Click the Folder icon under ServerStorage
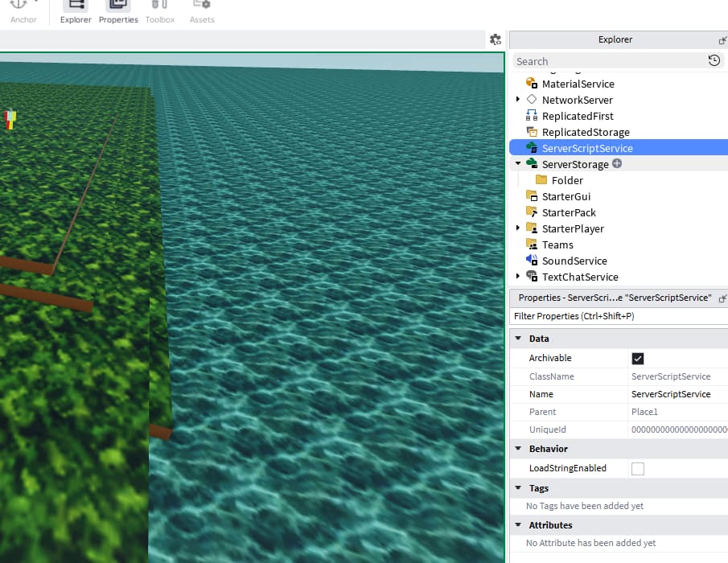728x563 pixels. [x=541, y=179]
